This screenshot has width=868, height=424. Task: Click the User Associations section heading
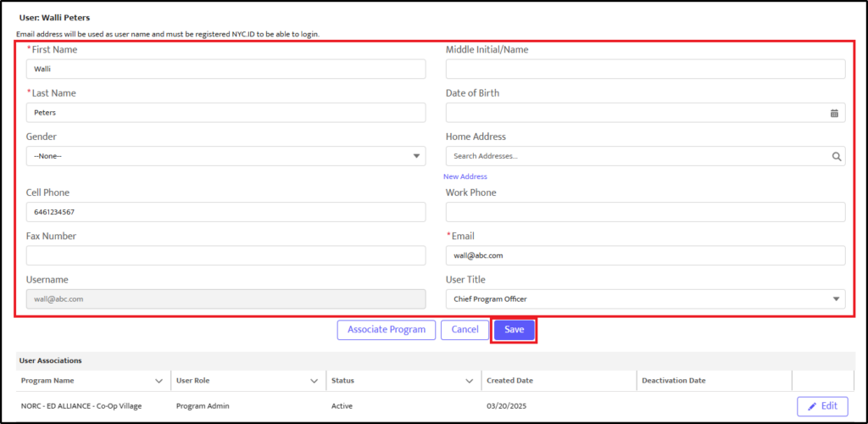pyautogui.click(x=50, y=360)
